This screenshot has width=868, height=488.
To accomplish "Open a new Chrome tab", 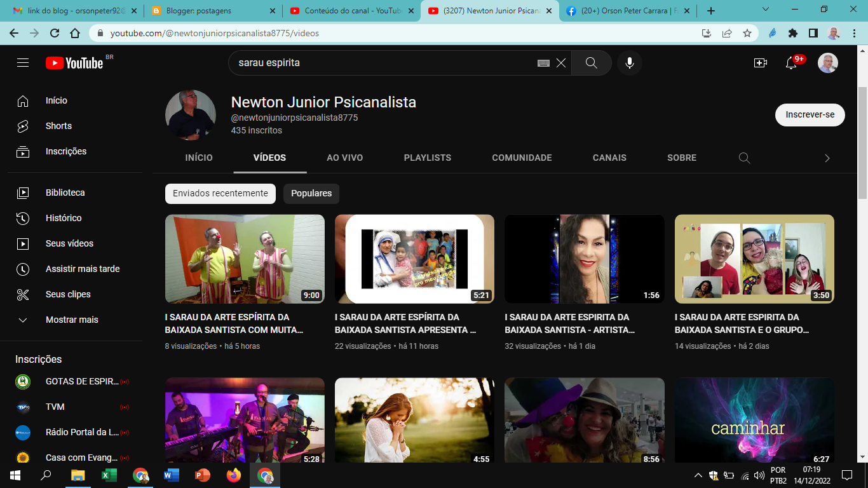I will [711, 11].
